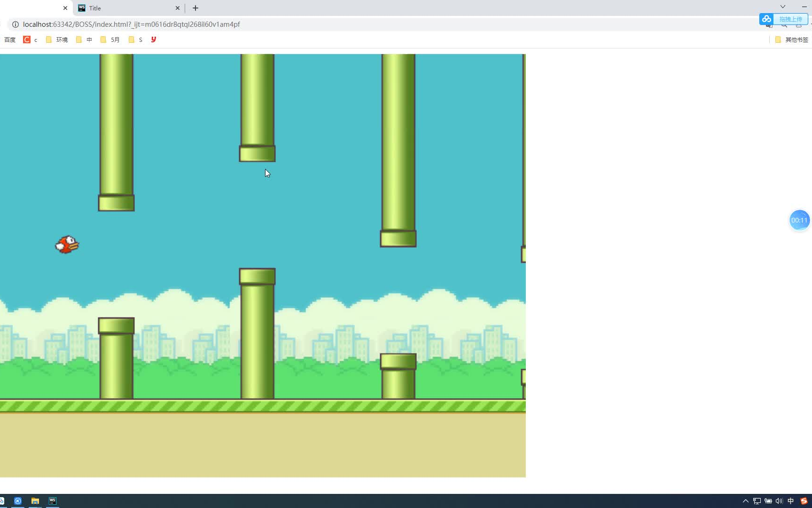Open the red Y bookmark icon
This screenshot has height=508, width=812.
154,40
